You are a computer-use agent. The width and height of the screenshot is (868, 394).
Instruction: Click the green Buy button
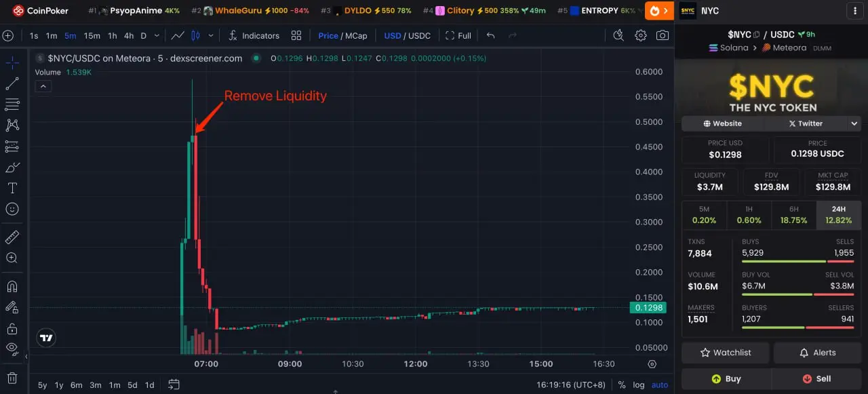(x=726, y=378)
